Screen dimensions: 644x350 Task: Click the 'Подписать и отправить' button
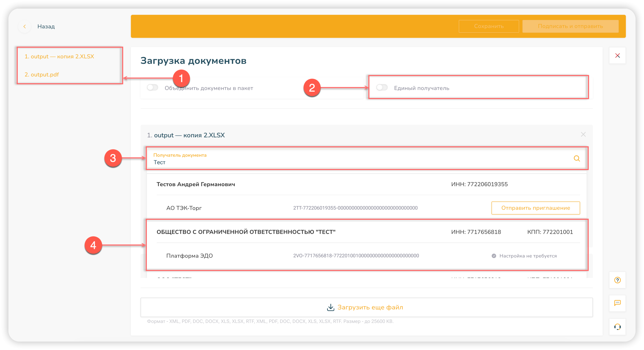click(570, 26)
